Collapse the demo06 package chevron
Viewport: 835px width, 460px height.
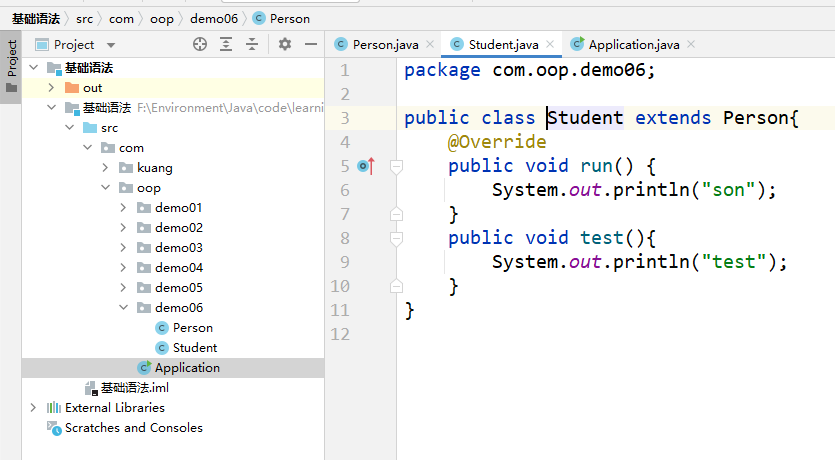pyautogui.click(x=123, y=307)
